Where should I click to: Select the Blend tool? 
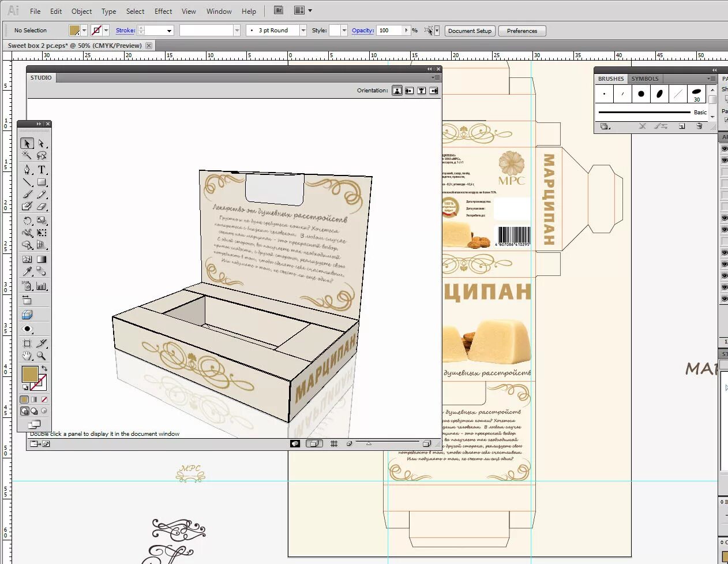(42, 271)
